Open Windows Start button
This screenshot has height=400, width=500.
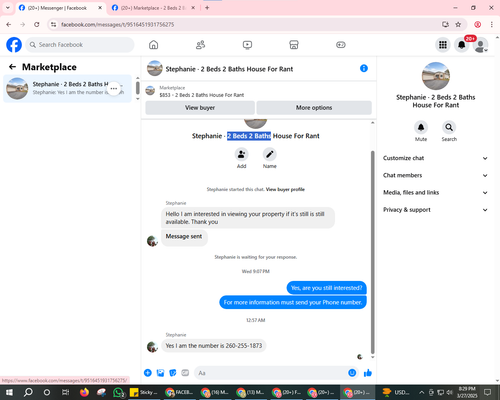click(9, 392)
